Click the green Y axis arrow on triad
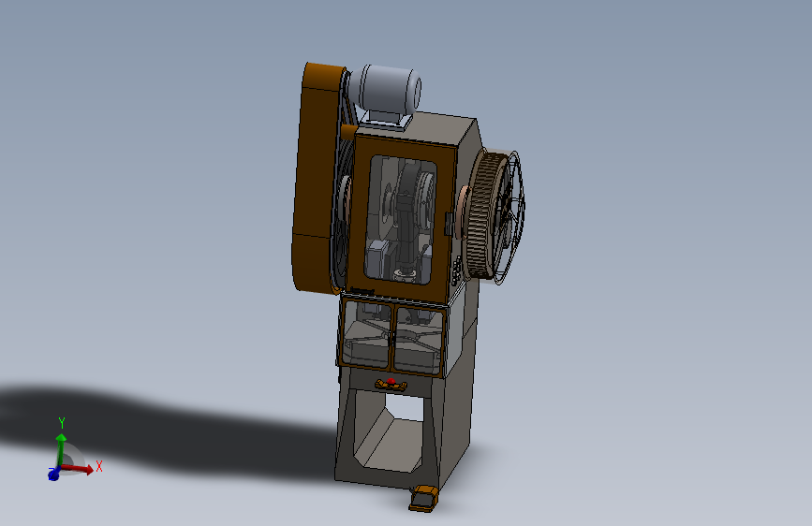 (x=61, y=448)
